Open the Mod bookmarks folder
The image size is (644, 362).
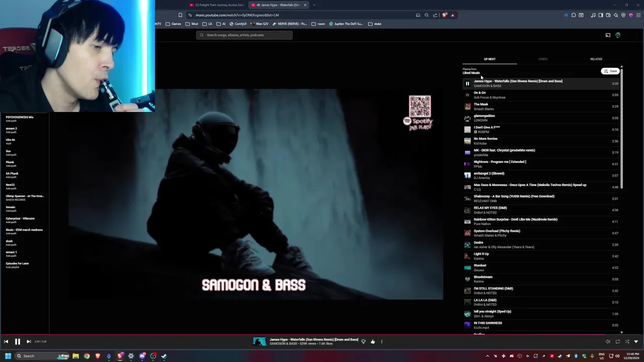coord(192,24)
